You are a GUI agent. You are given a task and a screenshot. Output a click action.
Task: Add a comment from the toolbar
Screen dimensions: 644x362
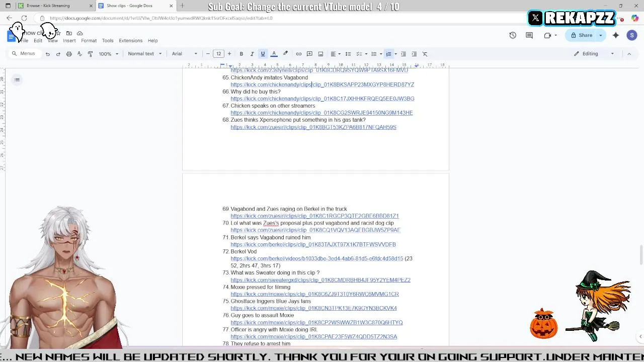pyautogui.click(x=309, y=54)
